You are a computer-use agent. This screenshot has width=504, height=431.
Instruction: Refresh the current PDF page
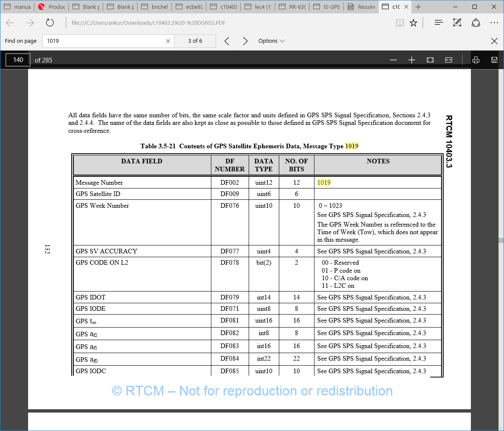click(50, 23)
